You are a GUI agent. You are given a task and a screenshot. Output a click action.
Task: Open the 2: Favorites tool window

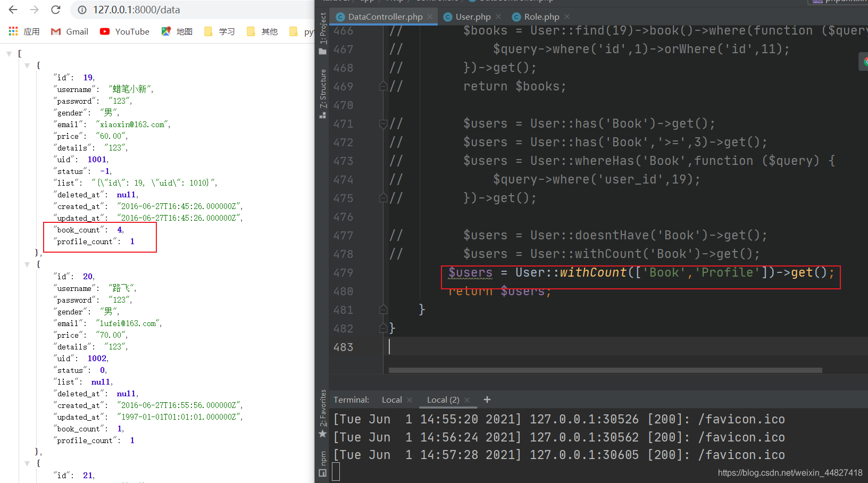click(x=323, y=414)
